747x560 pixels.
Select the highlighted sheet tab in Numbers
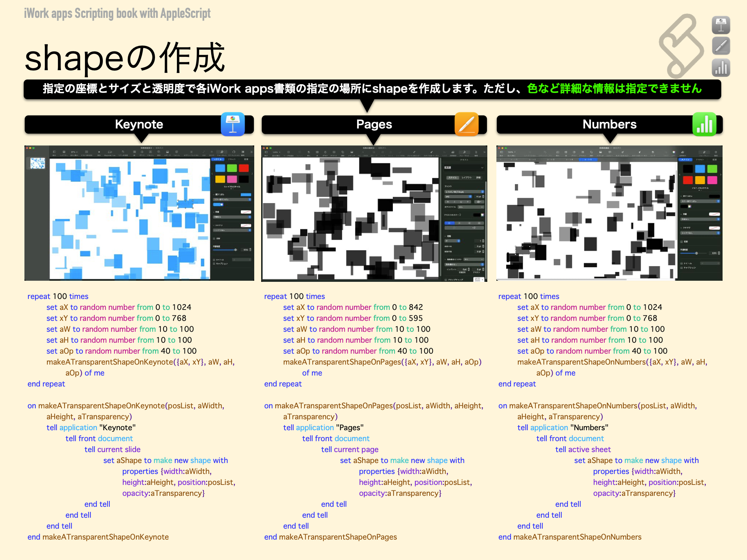[x=588, y=159]
